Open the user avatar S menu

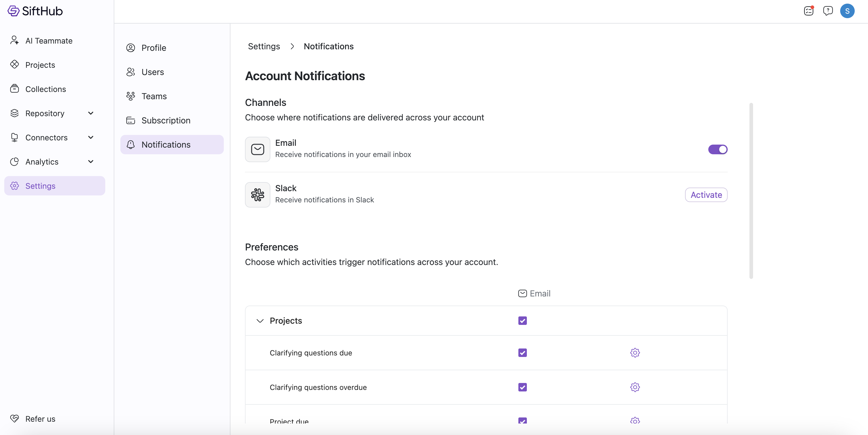pyautogui.click(x=847, y=11)
